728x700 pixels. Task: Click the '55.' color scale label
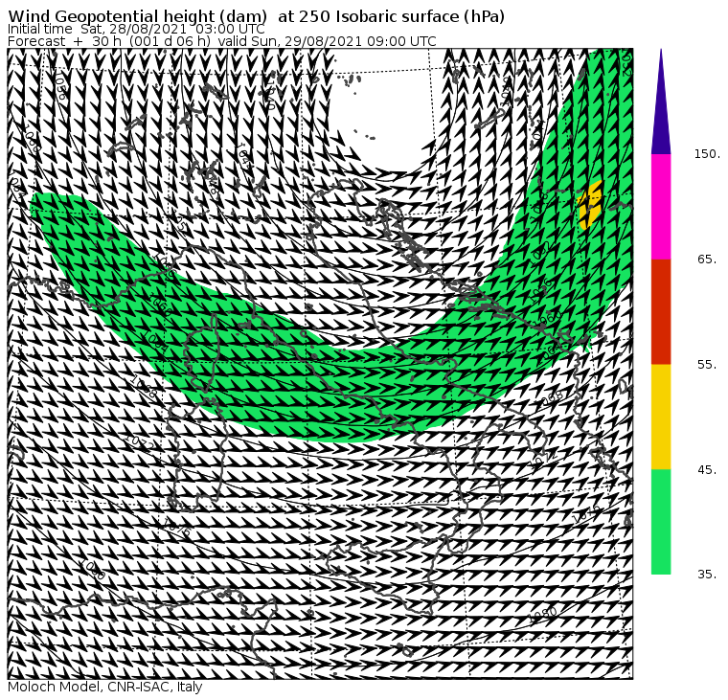707,365
